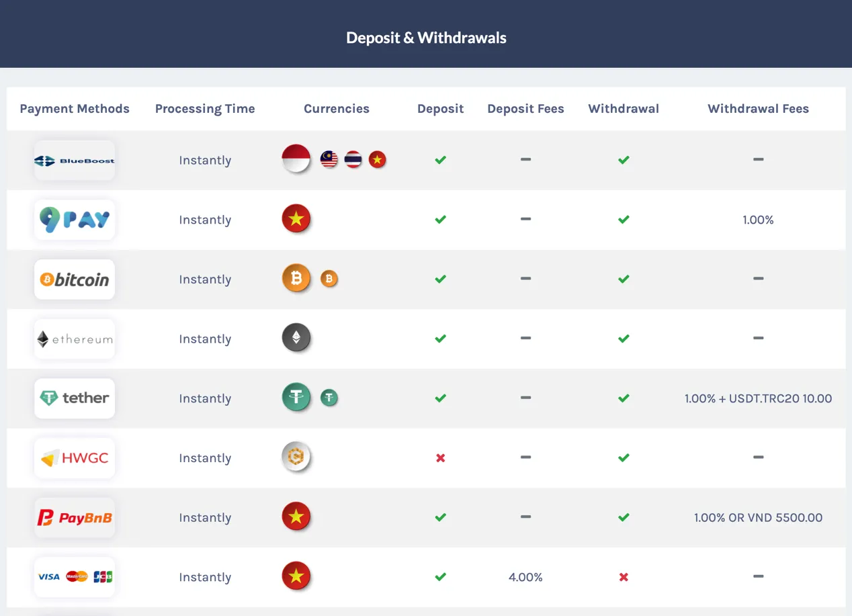Click the HWGC currency coin icon

click(296, 457)
